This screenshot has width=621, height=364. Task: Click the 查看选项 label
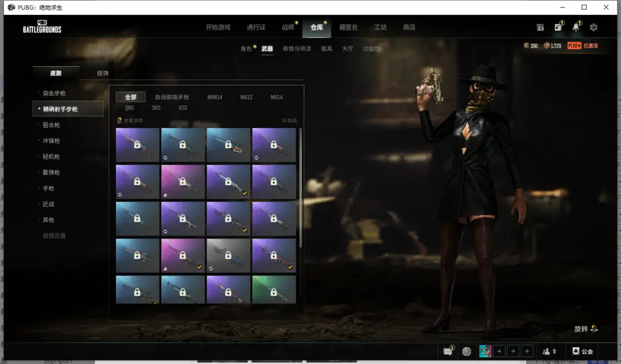click(x=133, y=120)
